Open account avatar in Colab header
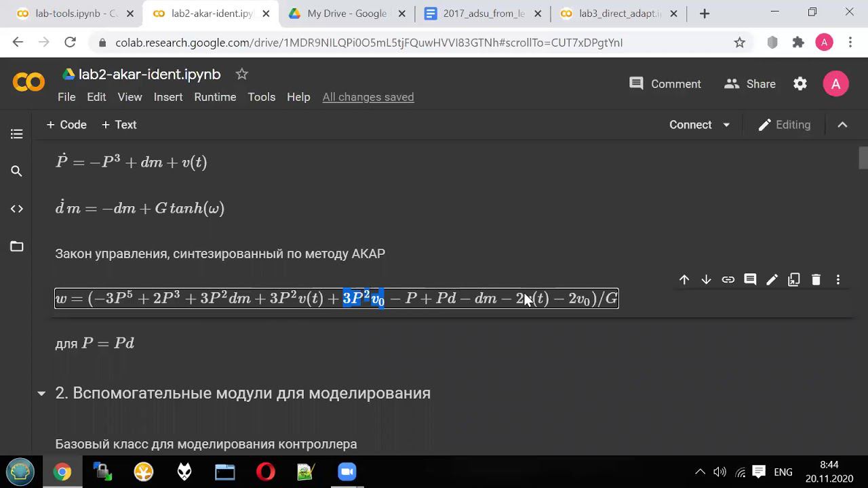This screenshot has width=868, height=488. 835,83
